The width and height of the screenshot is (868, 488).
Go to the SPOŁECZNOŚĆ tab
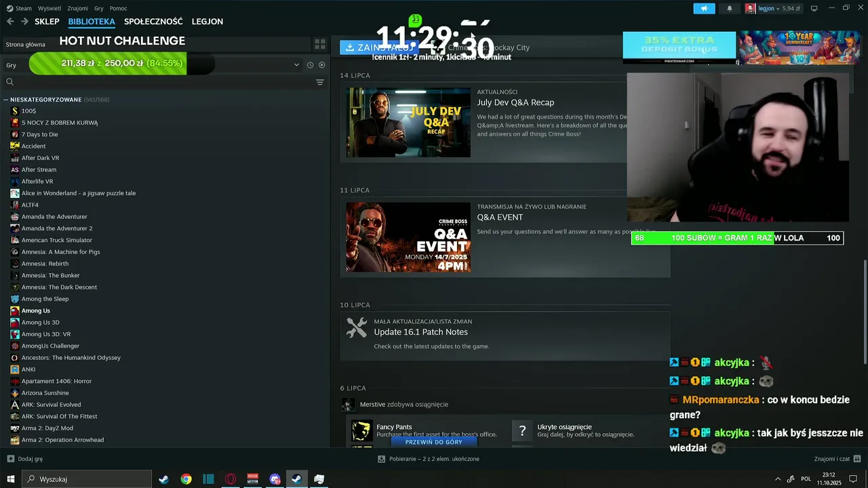point(153,22)
